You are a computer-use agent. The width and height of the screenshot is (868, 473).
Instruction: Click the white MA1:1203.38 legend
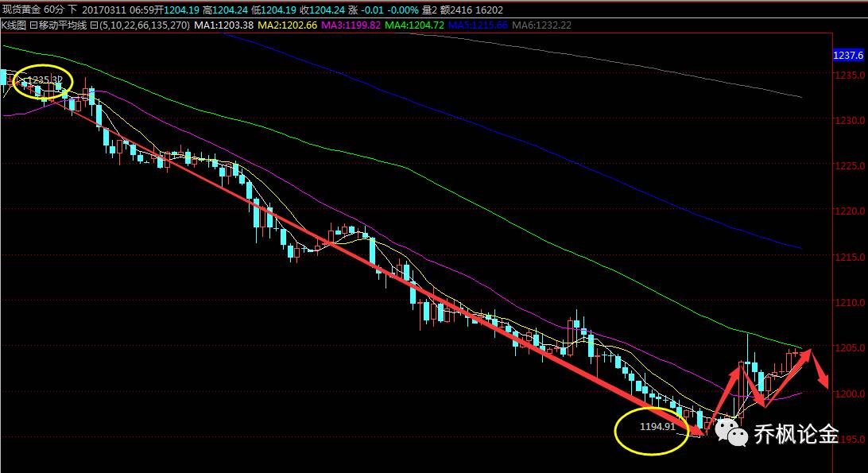(x=223, y=25)
